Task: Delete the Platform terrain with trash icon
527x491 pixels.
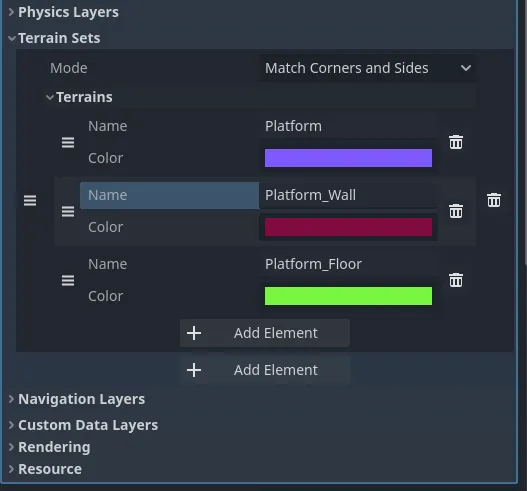Action: [456, 142]
